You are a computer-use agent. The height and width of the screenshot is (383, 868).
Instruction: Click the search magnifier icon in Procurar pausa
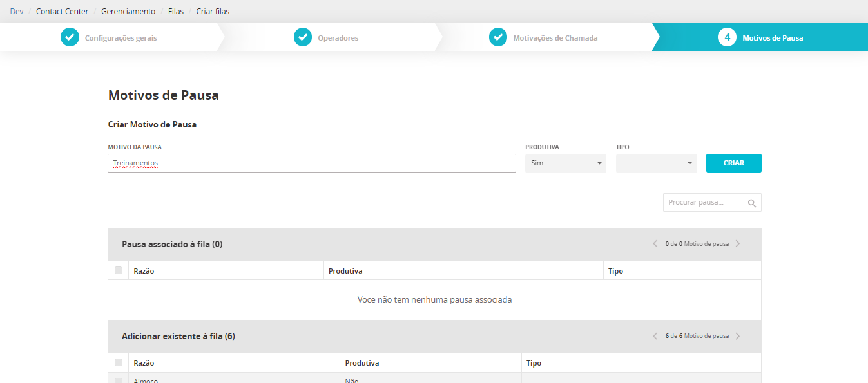pyautogui.click(x=751, y=203)
